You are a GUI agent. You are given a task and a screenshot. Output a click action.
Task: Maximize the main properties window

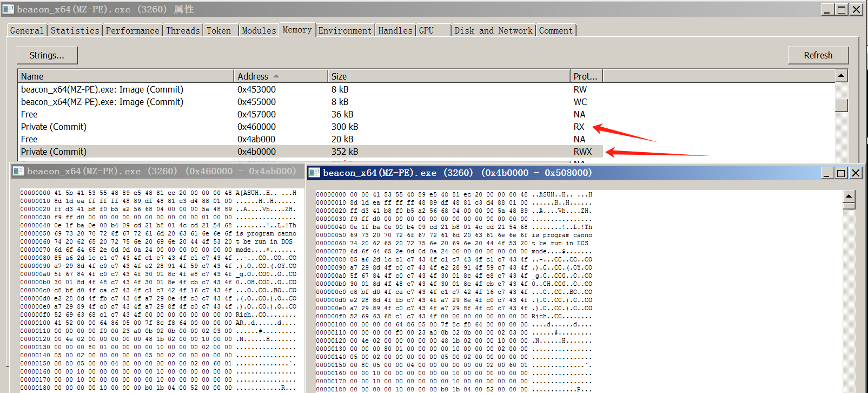[842, 9]
